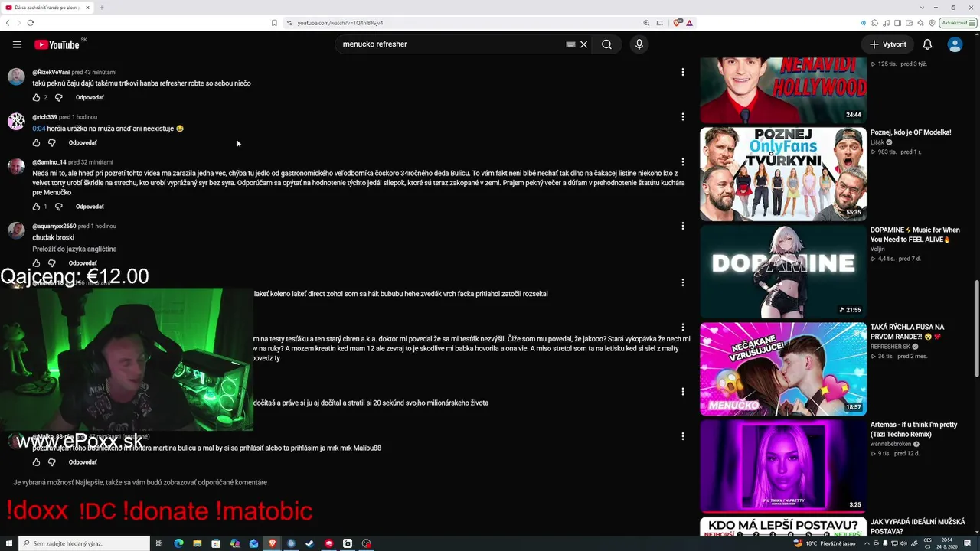Click the search magnifier button
Viewport: 980px width, 551px height.
606,44
